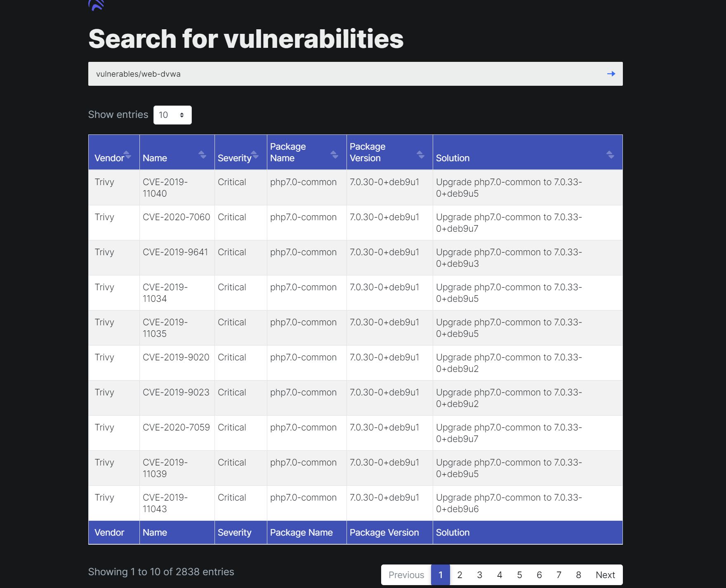Select page 5 in pagination
Screen dimensions: 726x588
(519, 575)
